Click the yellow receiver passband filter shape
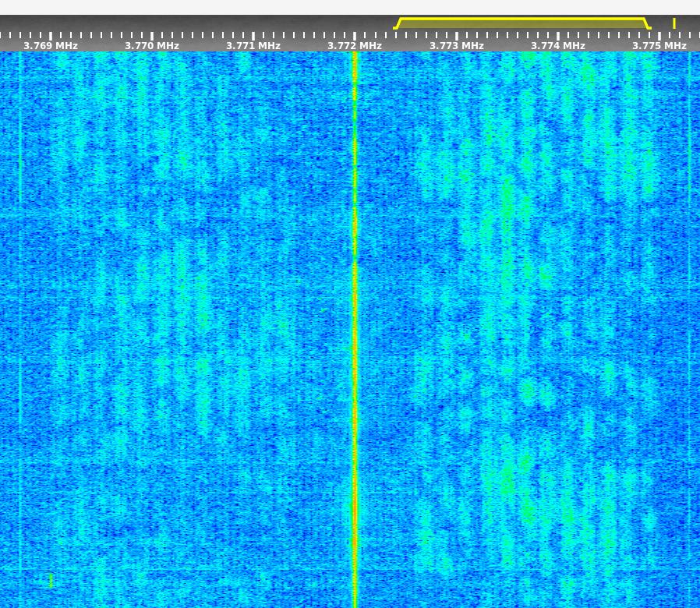Screen dimensions: 700x608 pyautogui.click(x=521, y=23)
